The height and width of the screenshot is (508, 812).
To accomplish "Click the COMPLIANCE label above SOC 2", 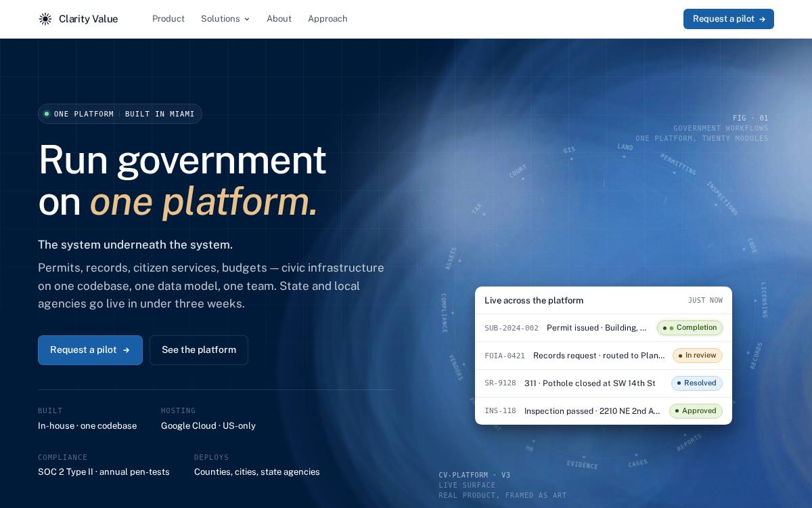I will click(x=63, y=458).
